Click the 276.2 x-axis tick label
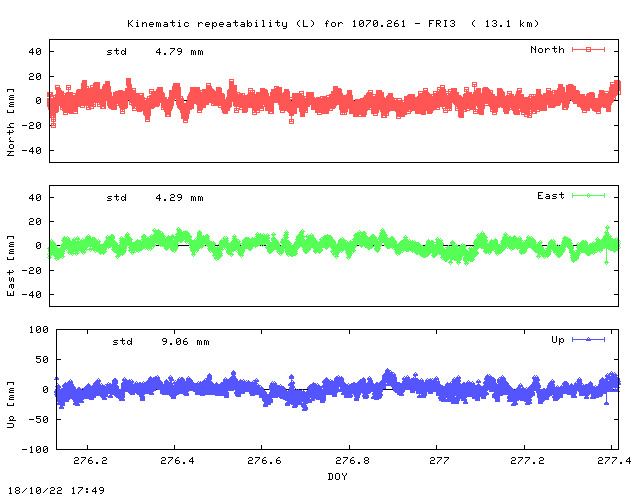The image size is (640, 496). pyautogui.click(x=90, y=461)
